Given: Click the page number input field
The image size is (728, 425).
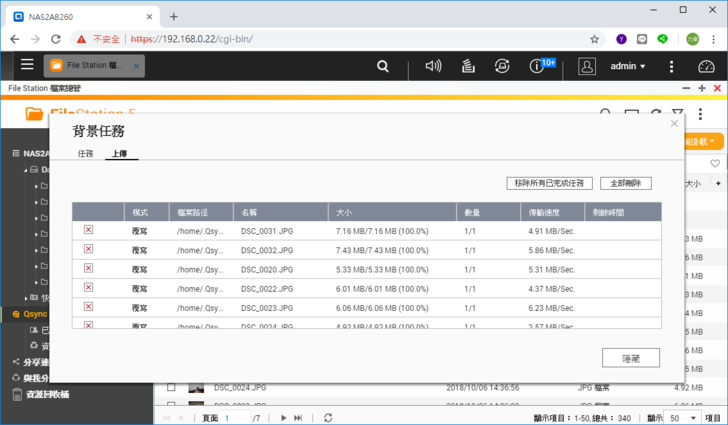Looking at the screenshot, I should click(236, 417).
